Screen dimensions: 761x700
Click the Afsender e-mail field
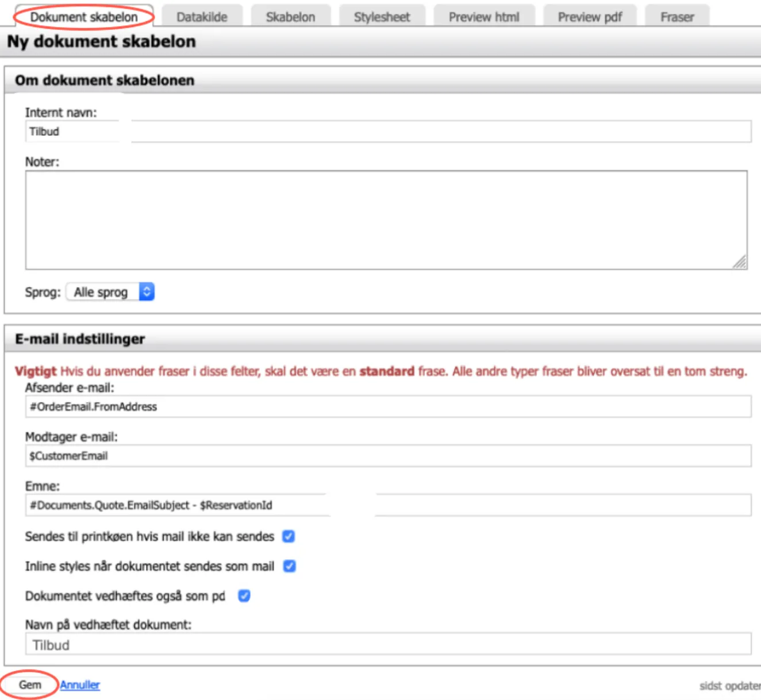(x=388, y=407)
